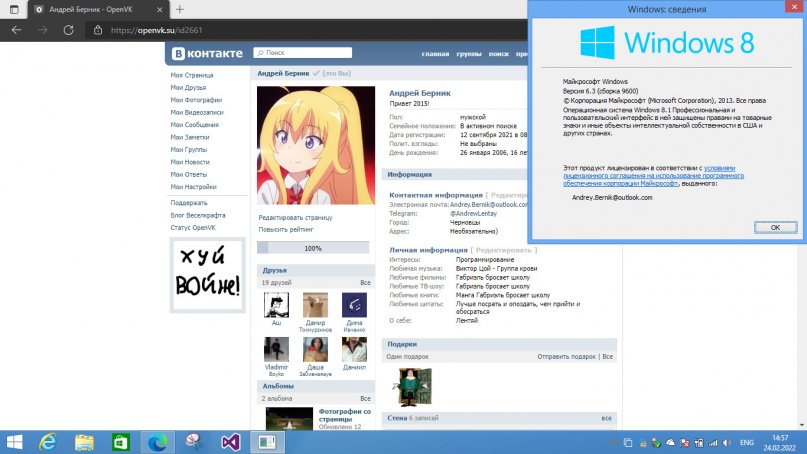Open File Explorer from the taskbar
Screen dimensions: 807x454
click(84, 440)
